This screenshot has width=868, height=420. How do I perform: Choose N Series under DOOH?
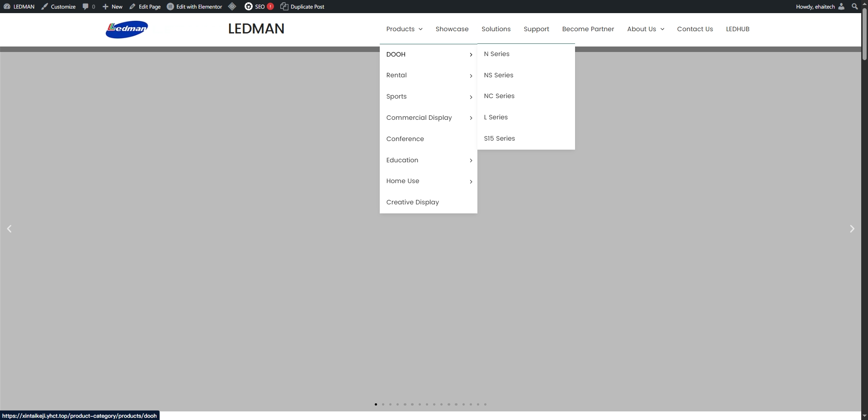click(496, 54)
